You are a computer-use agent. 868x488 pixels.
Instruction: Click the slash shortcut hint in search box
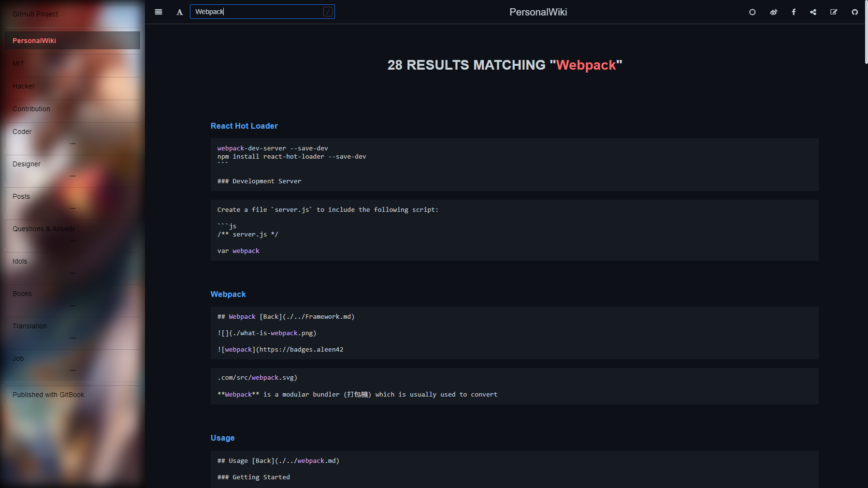click(328, 12)
